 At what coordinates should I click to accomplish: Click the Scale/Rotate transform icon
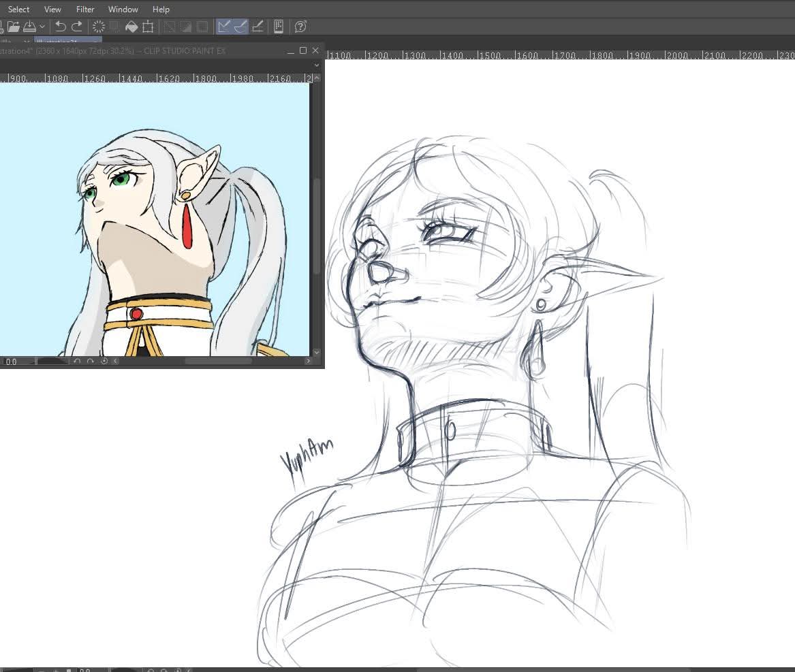pyautogui.click(x=148, y=27)
